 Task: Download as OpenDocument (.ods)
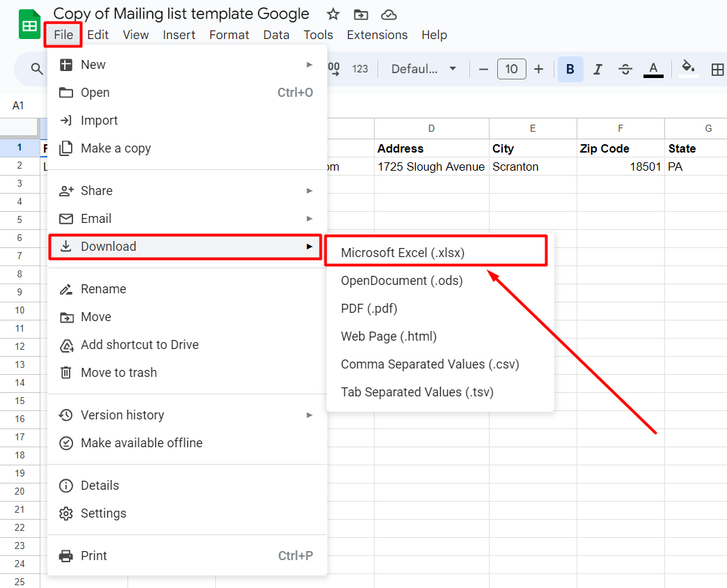click(441, 281)
